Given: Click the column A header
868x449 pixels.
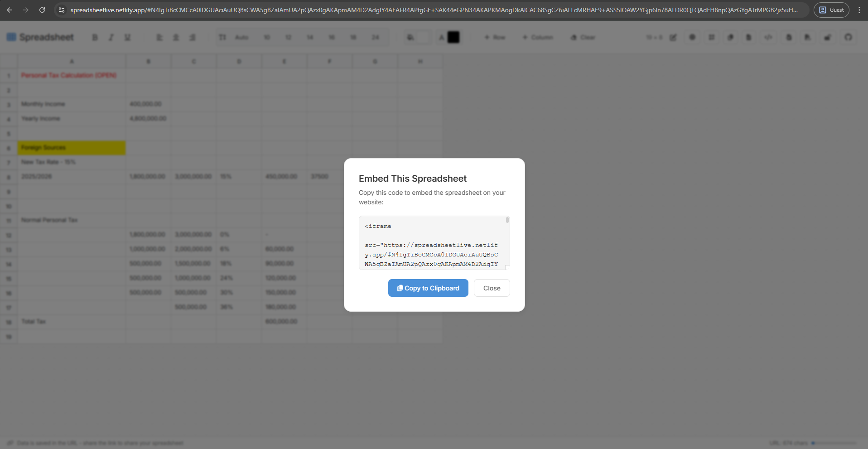Looking at the screenshot, I should click(72, 61).
